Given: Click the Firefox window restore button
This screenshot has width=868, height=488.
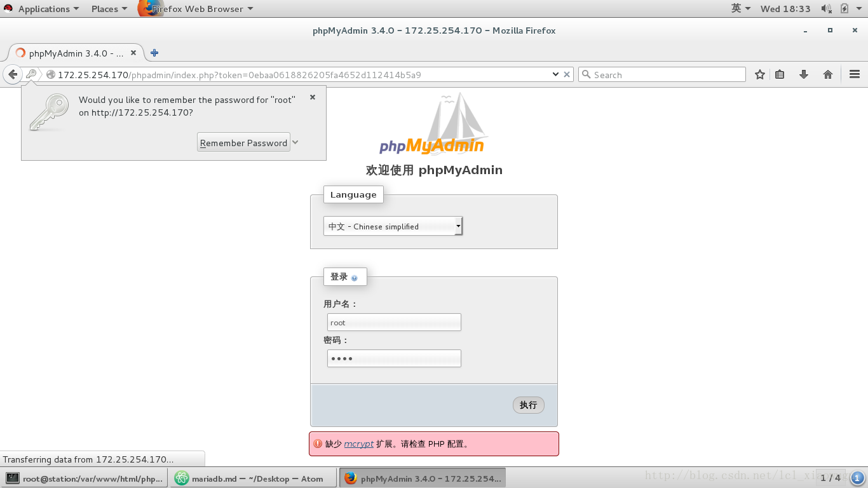Looking at the screenshot, I should point(830,30).
